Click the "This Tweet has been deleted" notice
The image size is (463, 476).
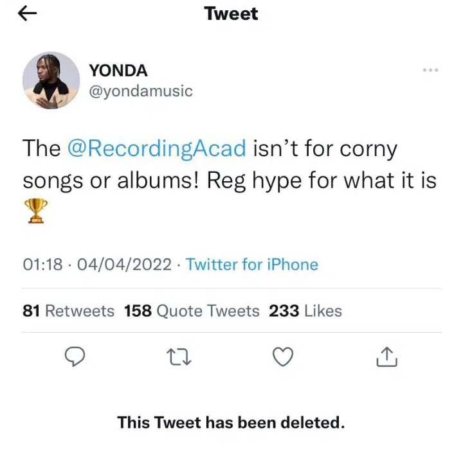(x=231, y=423)
